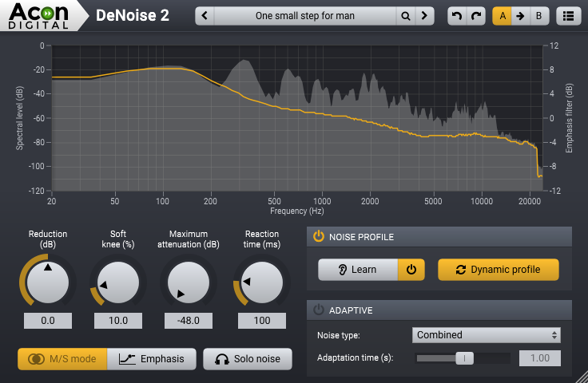Switch to the B settings slot
The width and height of the screenshot is (588, 383).
point(538,15)
